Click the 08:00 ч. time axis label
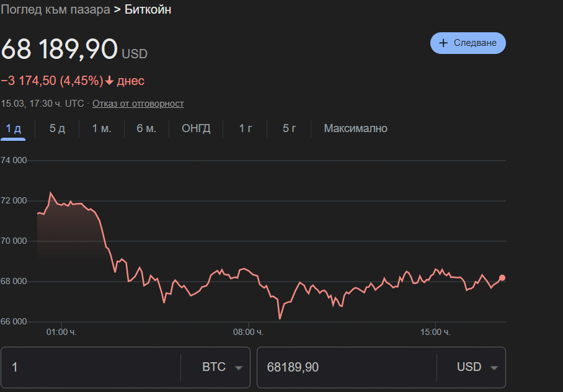The height and width of the screenshot is (392, 563). [x=248, y=332]
